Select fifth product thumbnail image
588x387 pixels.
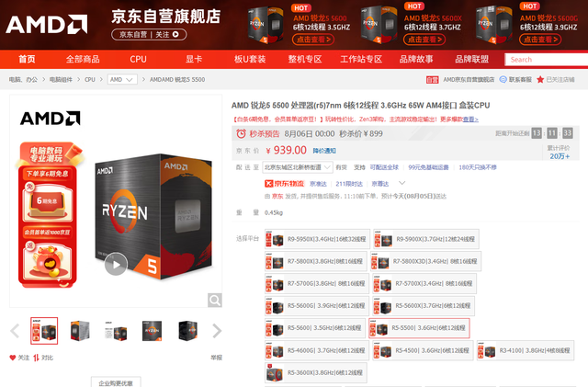(187, 331)
